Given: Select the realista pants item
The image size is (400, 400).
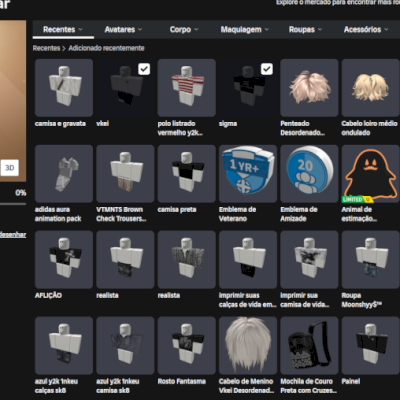Looking at the screenshot, I should point(125,259).
